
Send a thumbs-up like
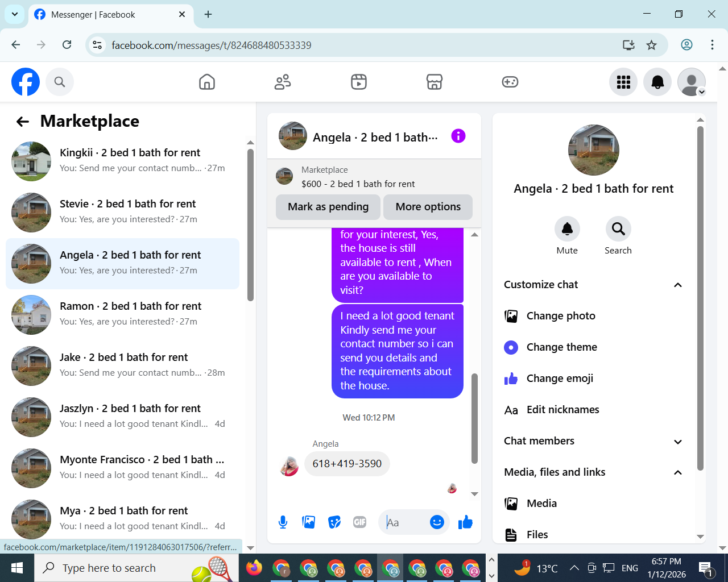point(465,522)
